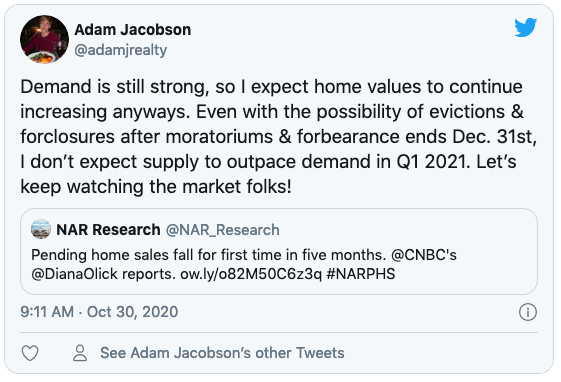Open NAR Research account name
This screenshot has width=561, height=382.
tap(108, 230)
